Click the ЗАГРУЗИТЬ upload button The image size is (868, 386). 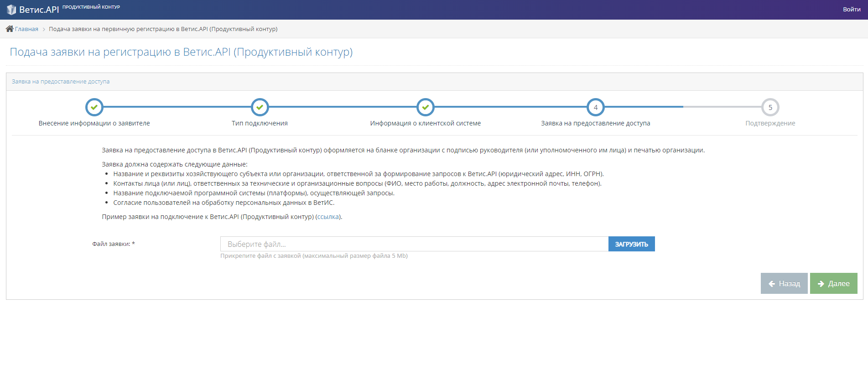pos(632,244)
